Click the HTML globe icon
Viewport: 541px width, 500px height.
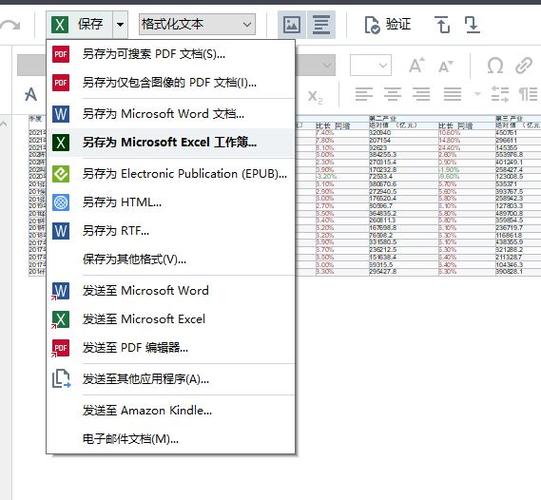point(61,202)
